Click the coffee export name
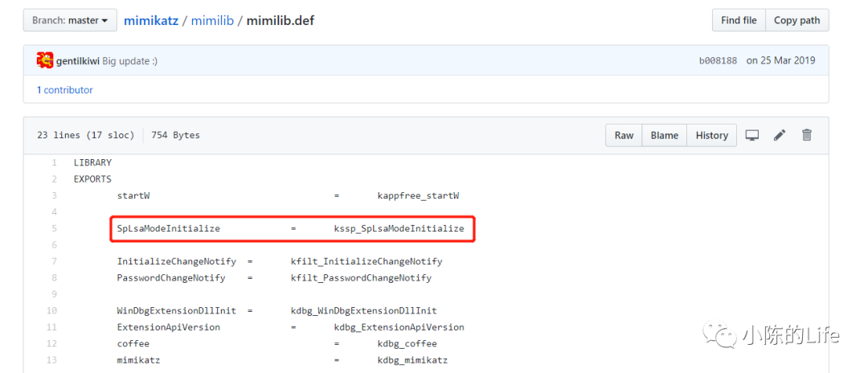 pyautogui.click(x=133, y=344)
